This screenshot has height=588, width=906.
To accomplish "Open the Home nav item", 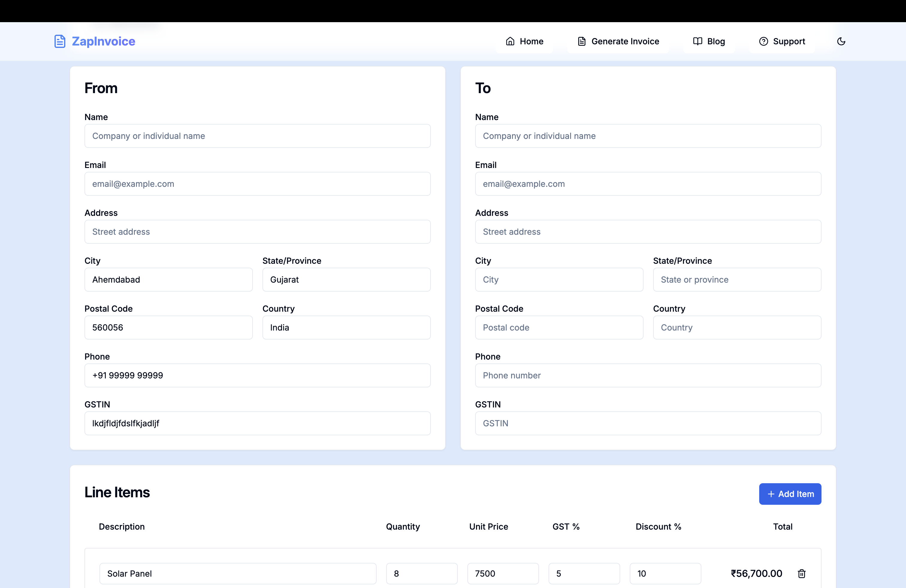I will [x=524, y=41].
